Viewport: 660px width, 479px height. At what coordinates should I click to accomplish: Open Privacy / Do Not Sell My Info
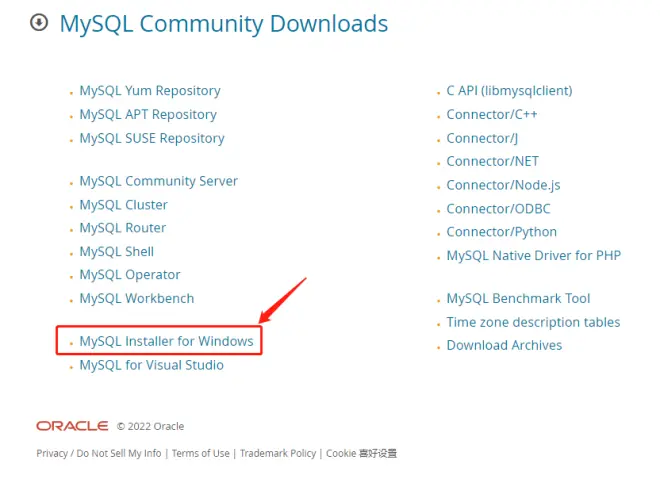[99, 453]
